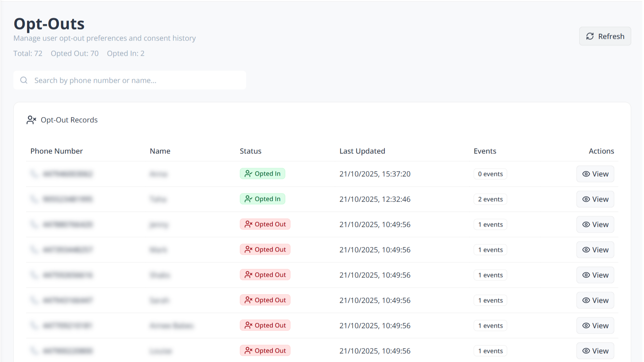Click the Total: 72 summary label

[x=28, y=53]
